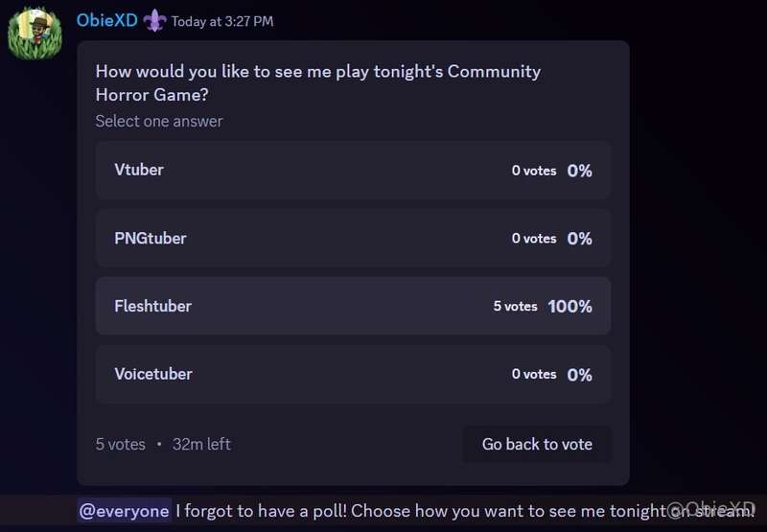Image resolution: width=767 pixels, height=532 pixels.
Task: Click the Today at 3:27 PM timestamp
Action: pyautogui.click(x=222, y=21)
